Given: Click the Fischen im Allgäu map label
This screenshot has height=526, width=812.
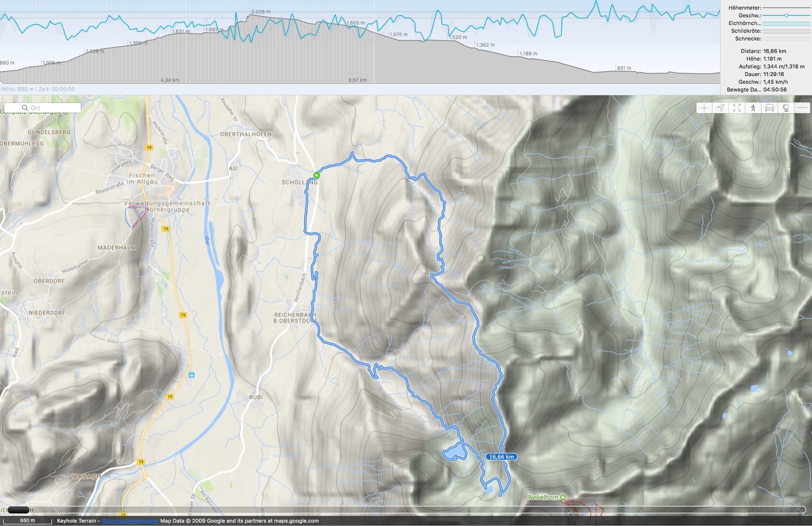Looking at the screenshot, I should 143,179.
